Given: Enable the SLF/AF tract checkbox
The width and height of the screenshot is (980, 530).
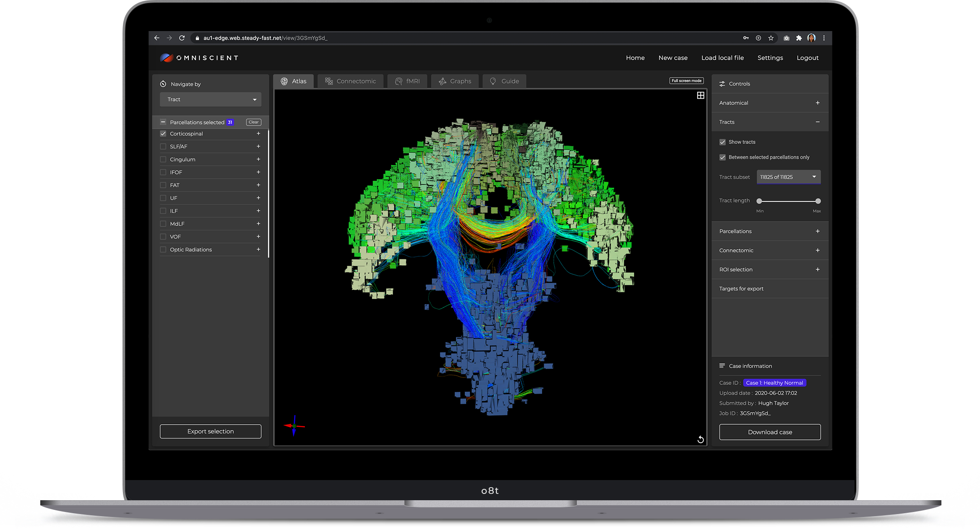Looking at the screenshot, I should coord(163,146).
